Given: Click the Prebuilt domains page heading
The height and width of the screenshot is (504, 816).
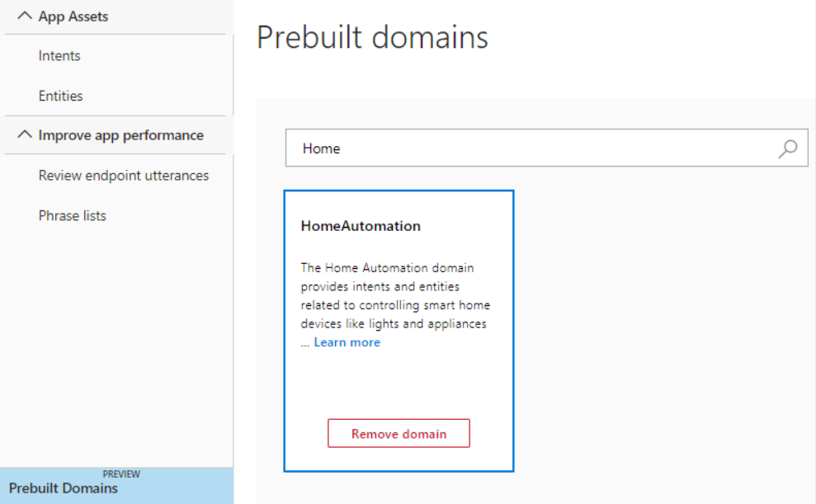Looking at the screenshot, I should tap(372, 38).
